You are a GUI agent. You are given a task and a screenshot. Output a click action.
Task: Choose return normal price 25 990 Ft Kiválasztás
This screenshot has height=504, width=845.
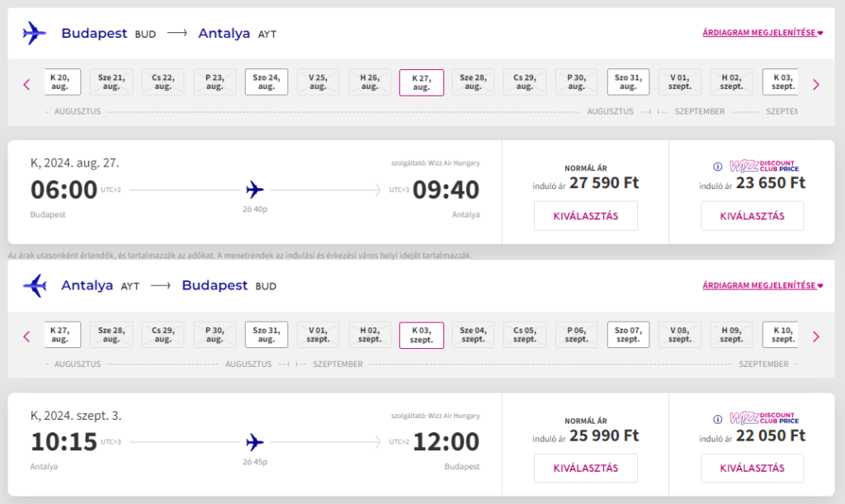586,468
